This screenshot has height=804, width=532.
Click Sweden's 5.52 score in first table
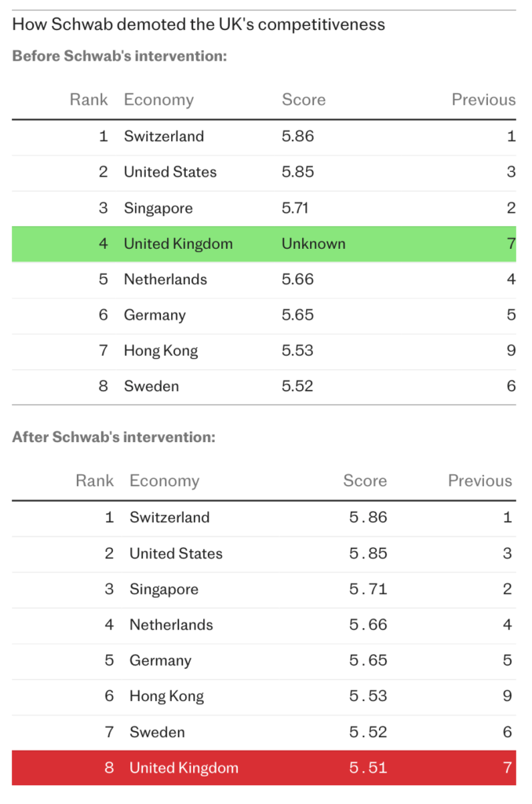pos(297,386)
